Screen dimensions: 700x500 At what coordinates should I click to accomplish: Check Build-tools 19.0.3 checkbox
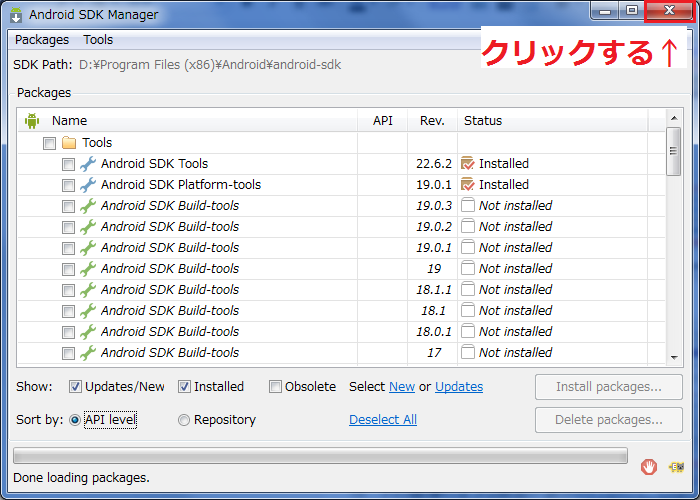click(x=68, y=206)
